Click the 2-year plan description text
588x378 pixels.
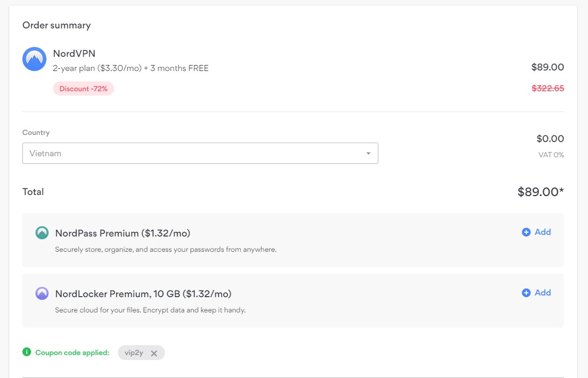coord(130,68)
